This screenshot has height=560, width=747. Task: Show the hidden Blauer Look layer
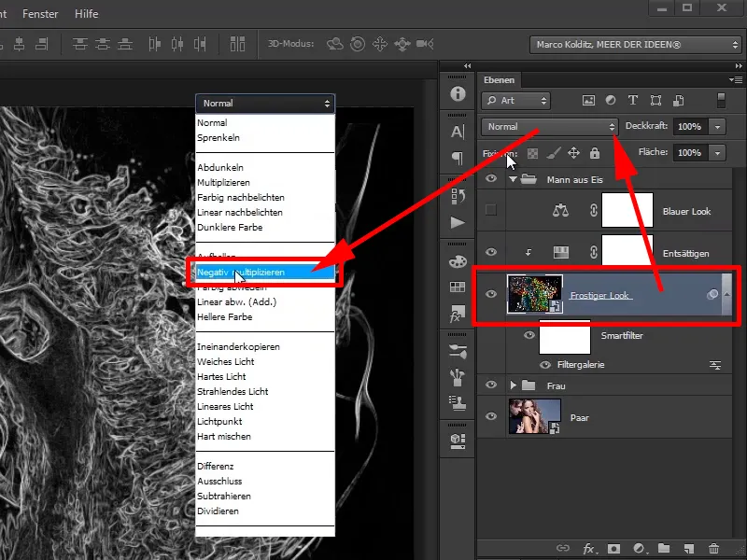[x=491, y=210]
